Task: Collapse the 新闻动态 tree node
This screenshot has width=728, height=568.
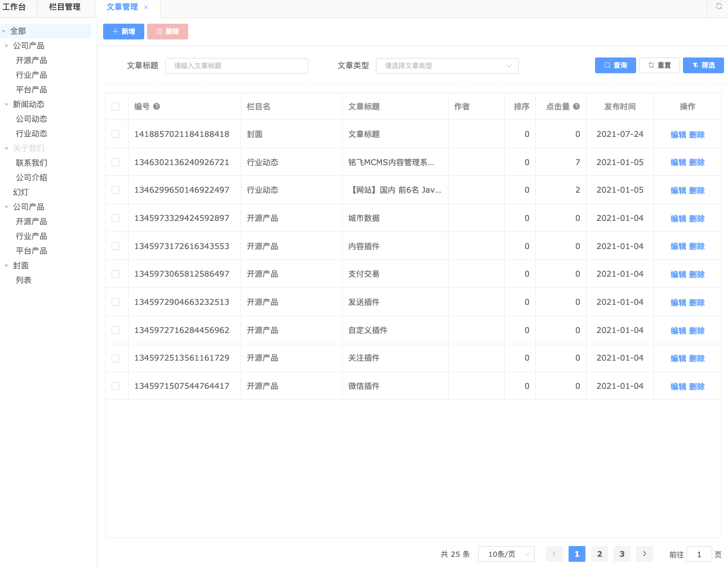Action: (7, 104)
